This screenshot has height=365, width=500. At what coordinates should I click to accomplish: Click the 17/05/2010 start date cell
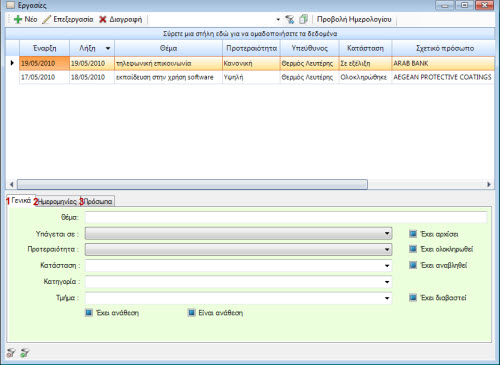pyautogui.click(x=44, y=77)
